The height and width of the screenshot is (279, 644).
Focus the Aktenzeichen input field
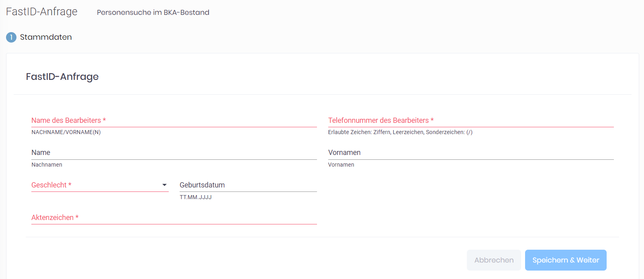click(x=174, y=218)
